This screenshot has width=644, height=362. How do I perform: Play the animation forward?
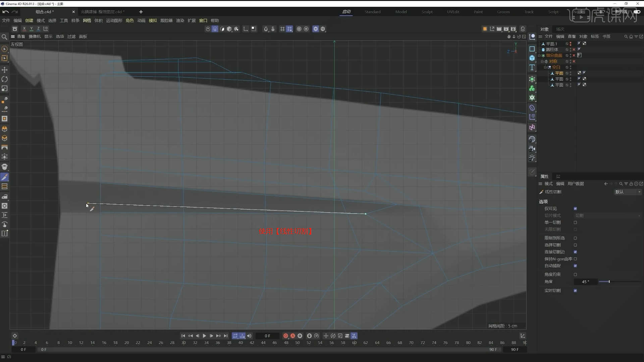click(x=204, y=336)
